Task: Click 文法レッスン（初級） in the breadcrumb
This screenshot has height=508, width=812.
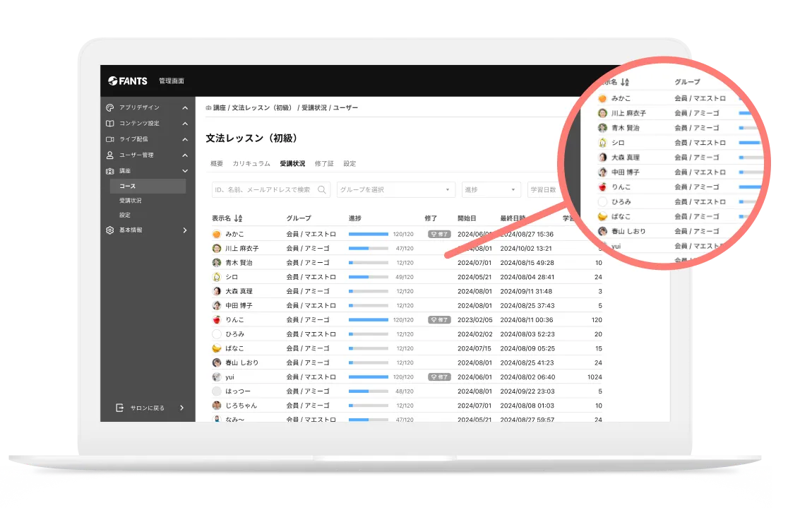Action: (262, 108)
